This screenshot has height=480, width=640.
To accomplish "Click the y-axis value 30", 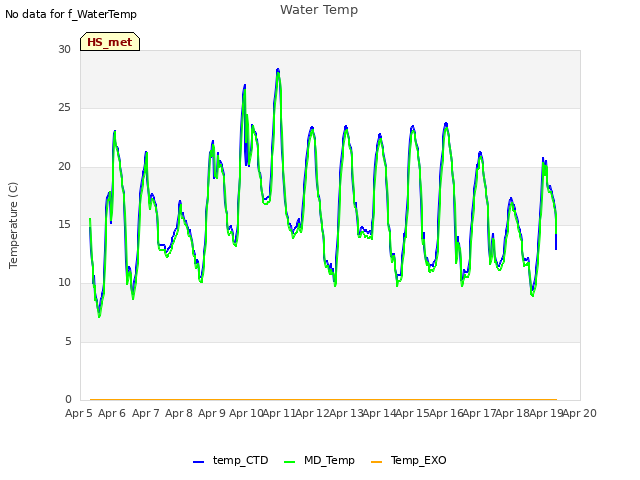I will (64, 49).
